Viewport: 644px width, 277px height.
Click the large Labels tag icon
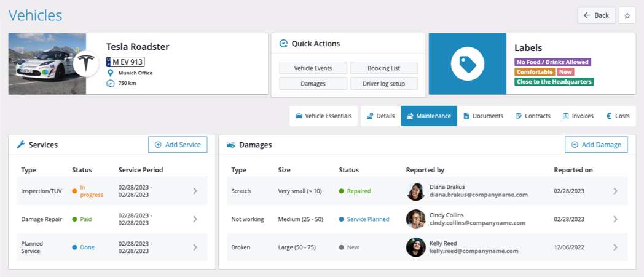[x=468, y=64]
